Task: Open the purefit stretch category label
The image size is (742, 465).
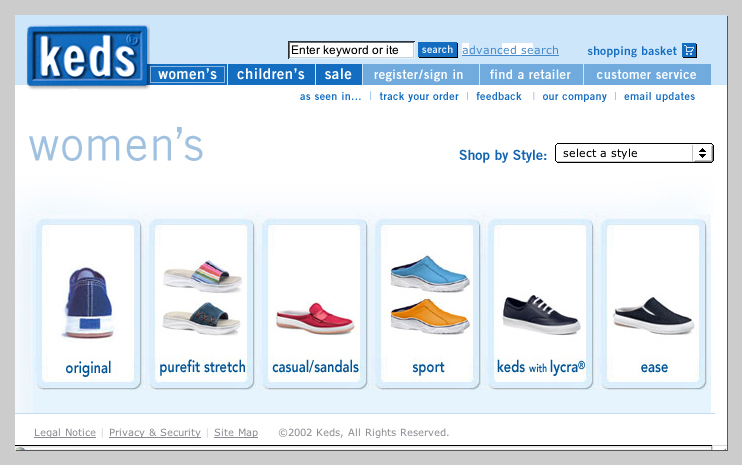Action: coord(203,367)
